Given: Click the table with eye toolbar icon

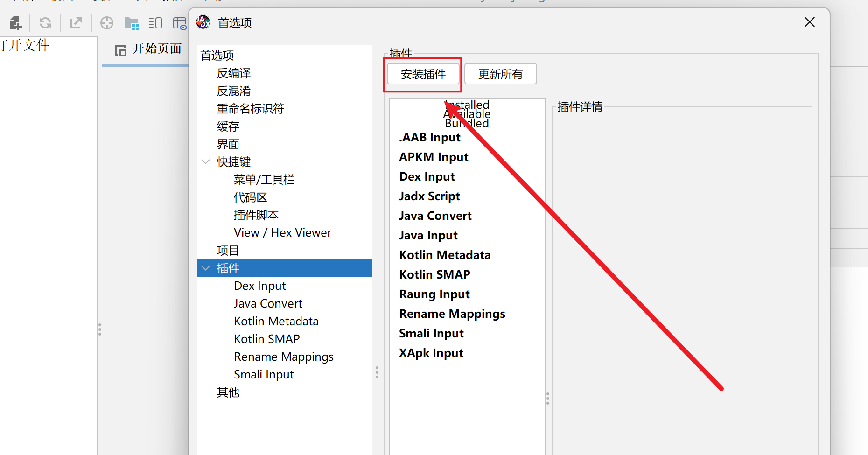Looking at the screenshot, I should (x=180, y=23).
